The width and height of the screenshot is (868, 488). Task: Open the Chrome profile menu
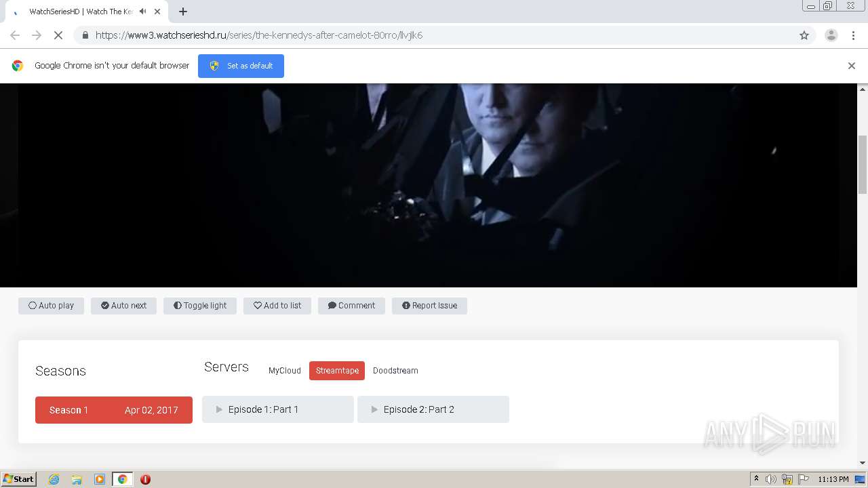point(831,35)
